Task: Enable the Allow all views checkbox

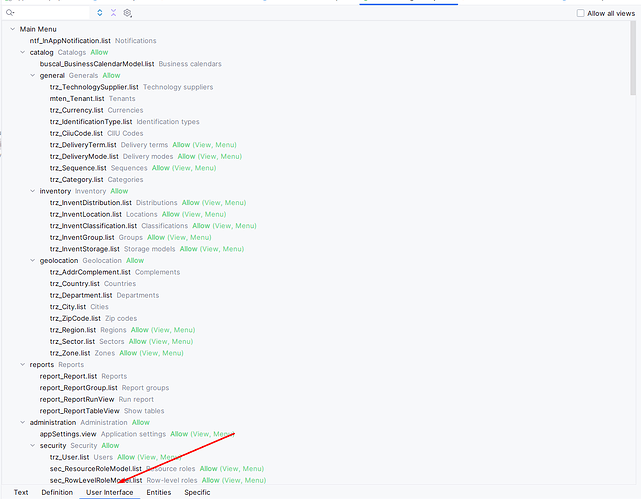Action: (x=580, y=13)
